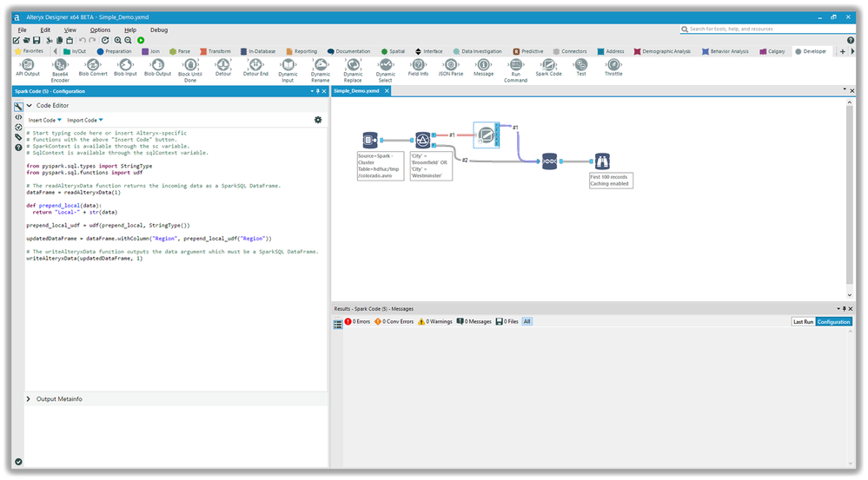Expand the Output Metainfo section
The width and height of the screenshot is (868, 480).
click(x=29, y=398)
